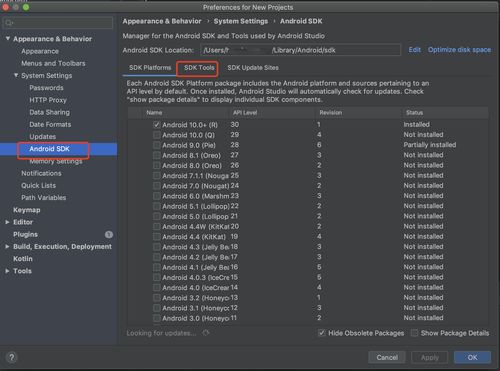500x371 pixels.
Task: Click the Status column header
Action: 414,113
